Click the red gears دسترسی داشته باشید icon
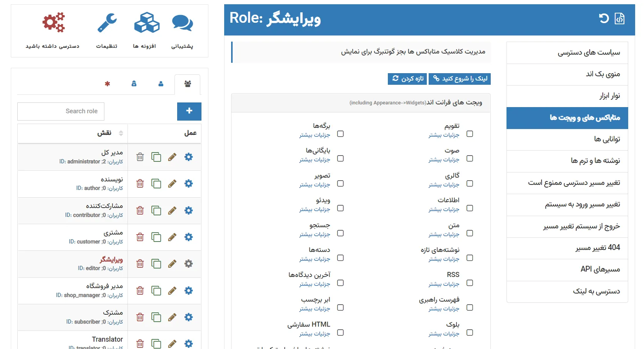 click(54, 22)
